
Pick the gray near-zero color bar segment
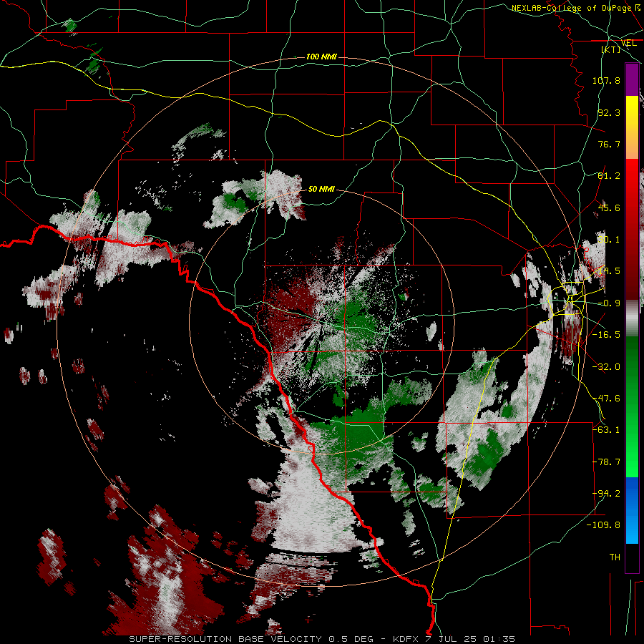point(632,318)
